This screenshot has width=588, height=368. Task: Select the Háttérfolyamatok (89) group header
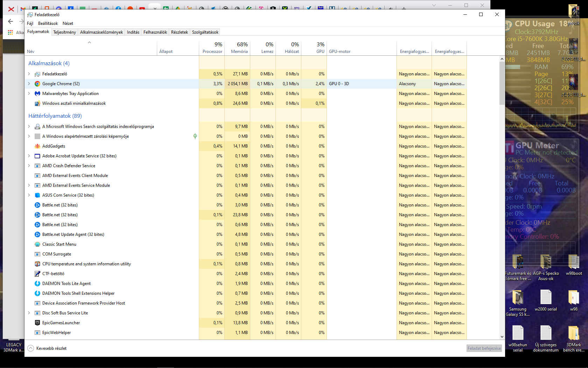55,116
